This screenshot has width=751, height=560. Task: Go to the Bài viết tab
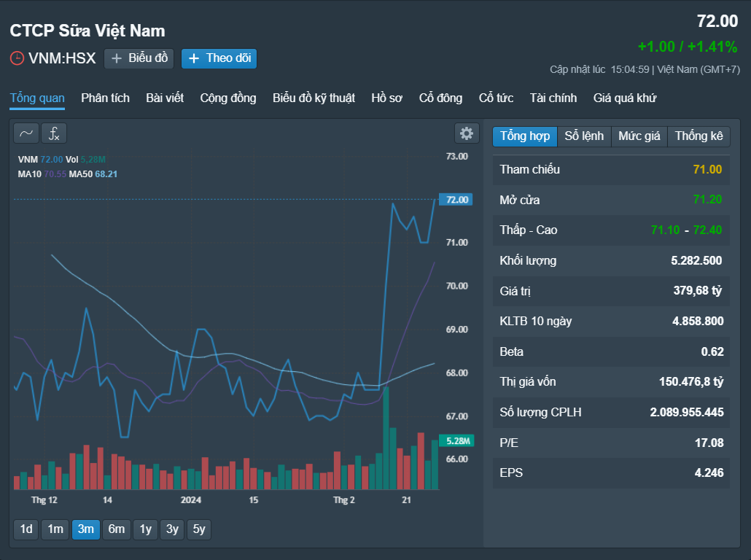point(165,98)
